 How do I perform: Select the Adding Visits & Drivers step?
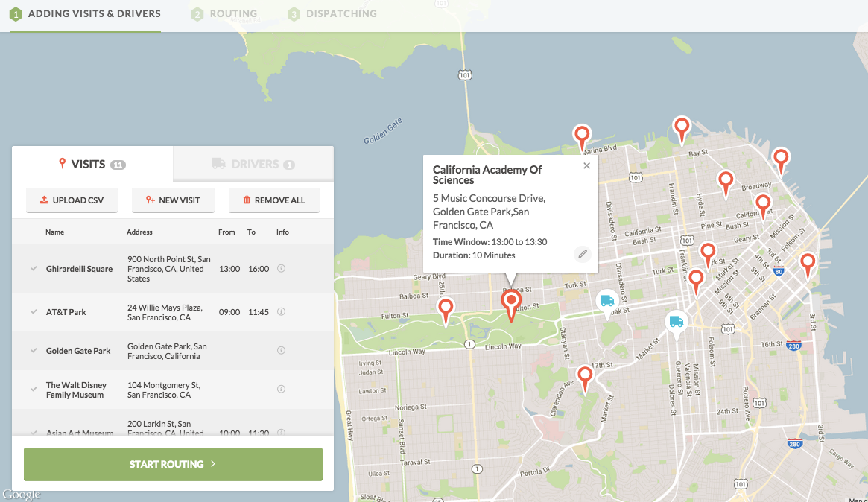click(85, 14)
